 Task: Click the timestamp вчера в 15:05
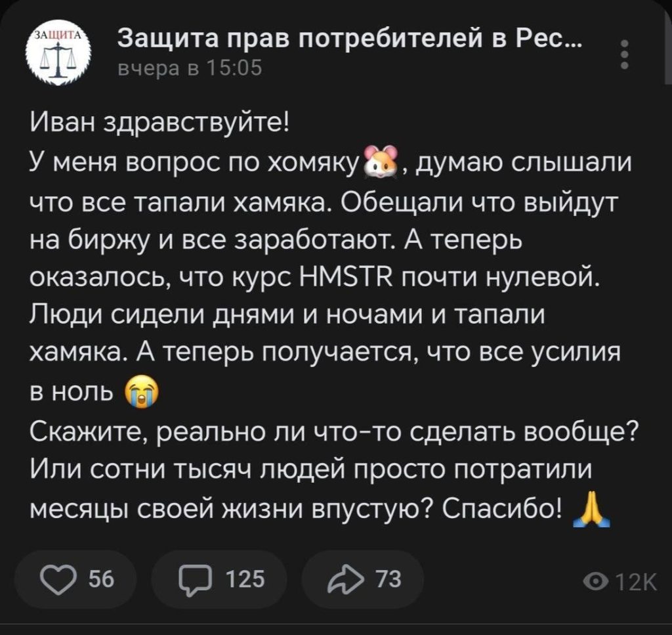pyautogui.click(x=189, y=68)
